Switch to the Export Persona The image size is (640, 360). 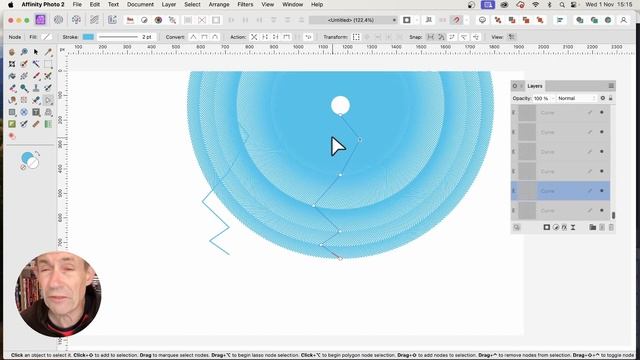(112, 20)
